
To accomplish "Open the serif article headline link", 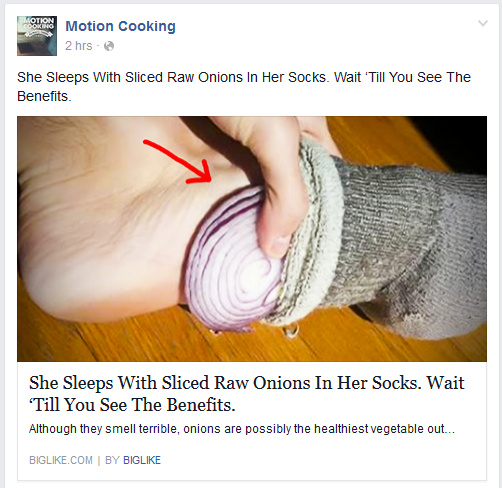I will pos(246,394).
